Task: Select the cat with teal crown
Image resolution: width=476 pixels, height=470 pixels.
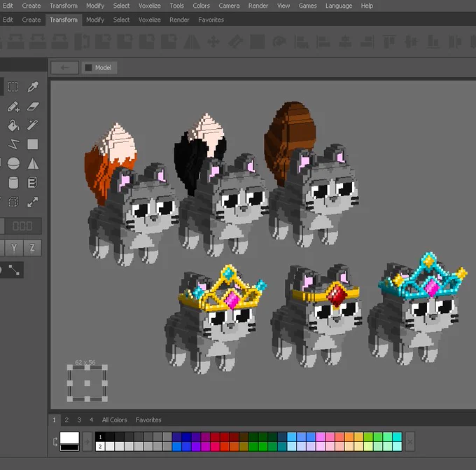Action: coord(418,308)
